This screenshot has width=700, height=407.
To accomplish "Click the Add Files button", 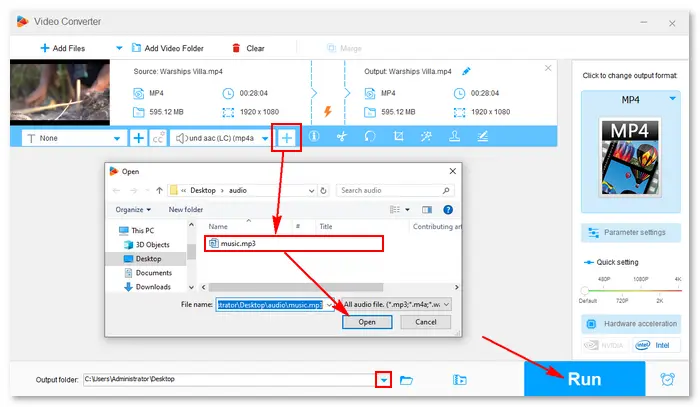I will [62, 48].
